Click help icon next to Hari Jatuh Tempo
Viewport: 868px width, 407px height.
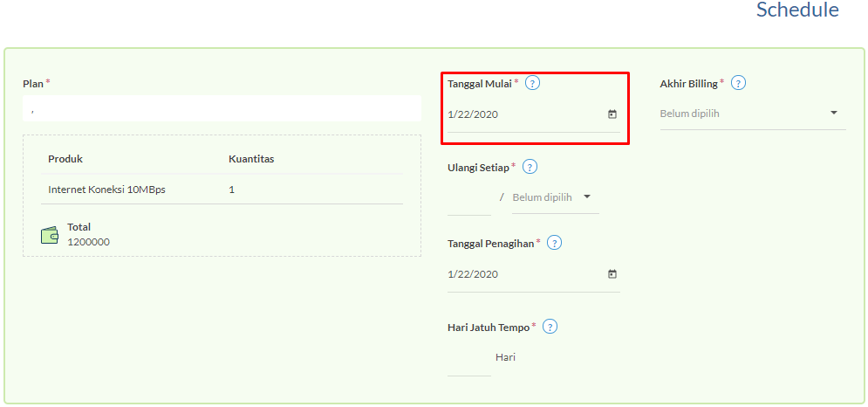(x=550, y=327)
